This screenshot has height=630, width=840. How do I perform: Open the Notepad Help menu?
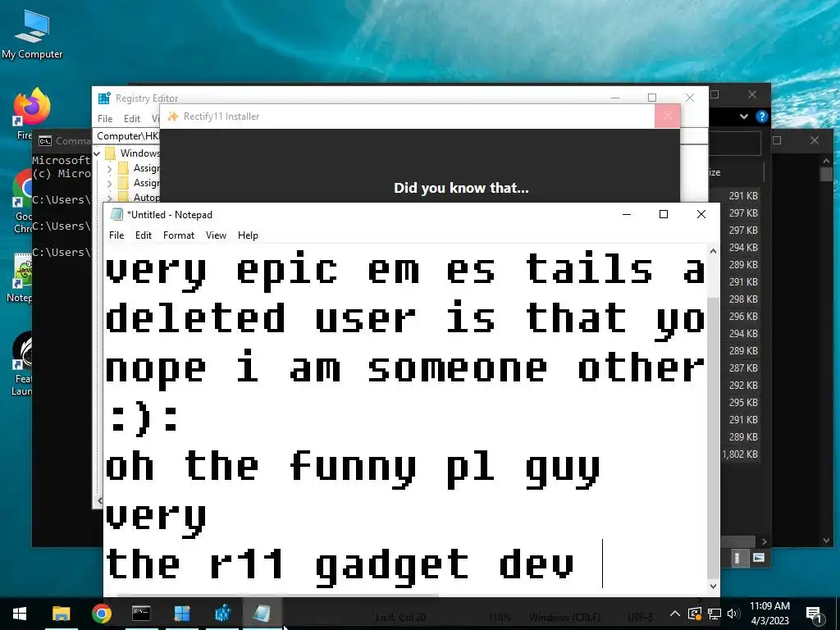(248, 235)
